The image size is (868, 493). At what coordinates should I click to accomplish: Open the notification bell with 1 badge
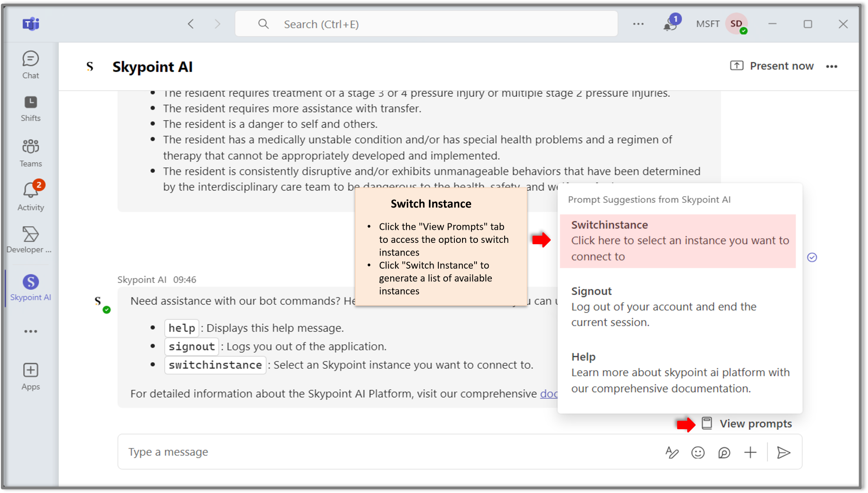click(671, 23)
